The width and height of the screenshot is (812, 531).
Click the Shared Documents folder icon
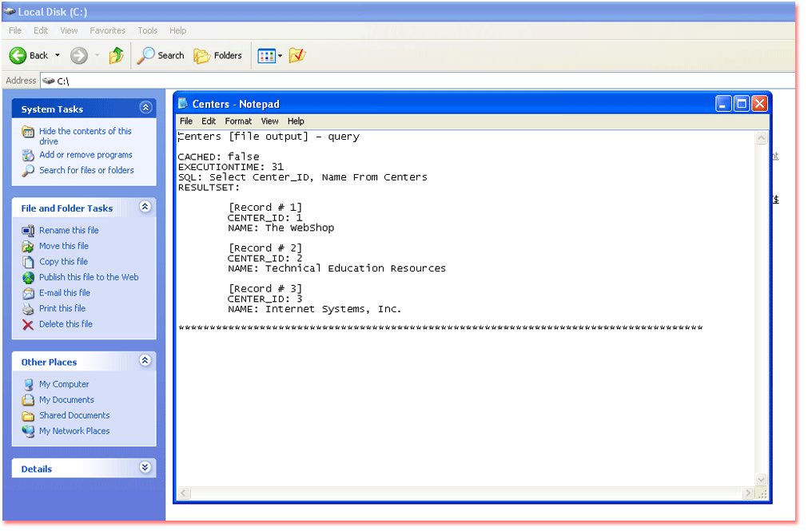[28, 415]
